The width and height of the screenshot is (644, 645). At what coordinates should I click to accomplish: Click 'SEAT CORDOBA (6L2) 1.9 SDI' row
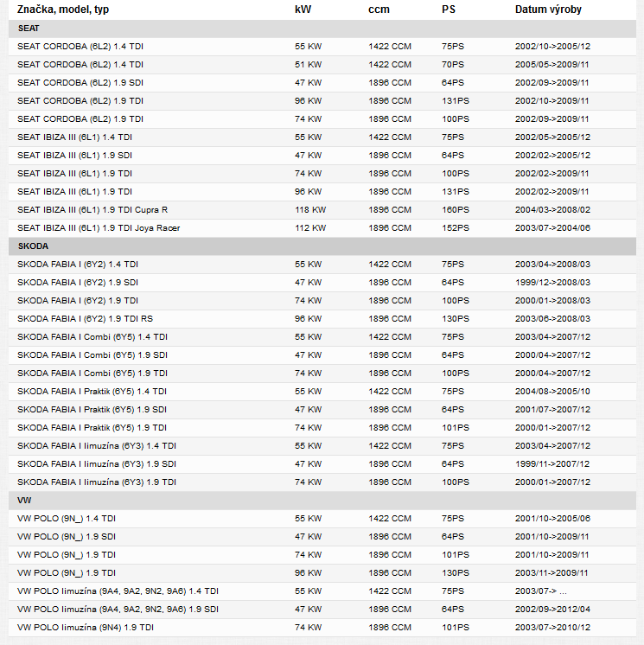click(322, 83)
